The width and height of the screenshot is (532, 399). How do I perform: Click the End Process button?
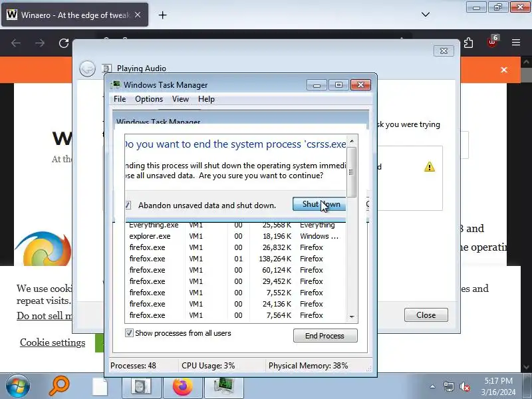point(325,336)
